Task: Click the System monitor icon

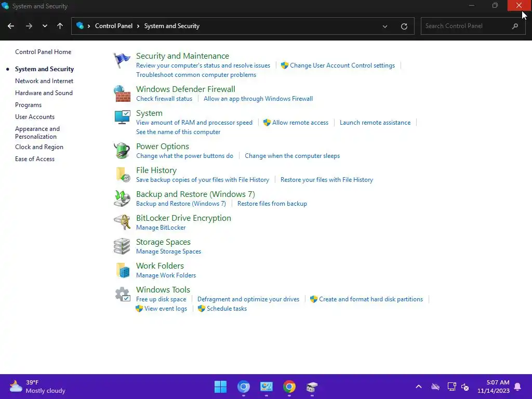Action: (x=122, y=117)
